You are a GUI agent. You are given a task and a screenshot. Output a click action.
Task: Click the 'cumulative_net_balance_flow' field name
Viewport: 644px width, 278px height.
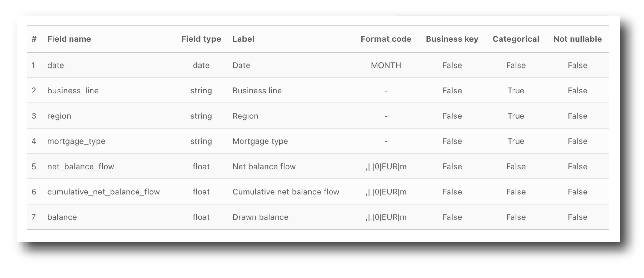click(103, 192)
